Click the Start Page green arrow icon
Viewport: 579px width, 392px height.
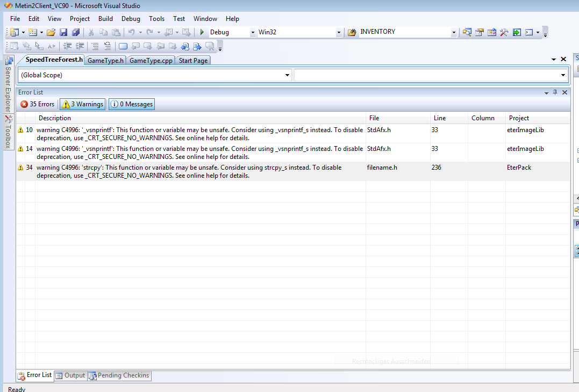[x=517, y=32]
